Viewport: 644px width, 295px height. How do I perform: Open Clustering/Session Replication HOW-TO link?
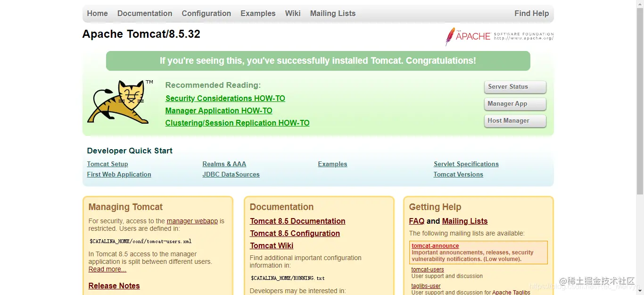click(x=238, y=123)
